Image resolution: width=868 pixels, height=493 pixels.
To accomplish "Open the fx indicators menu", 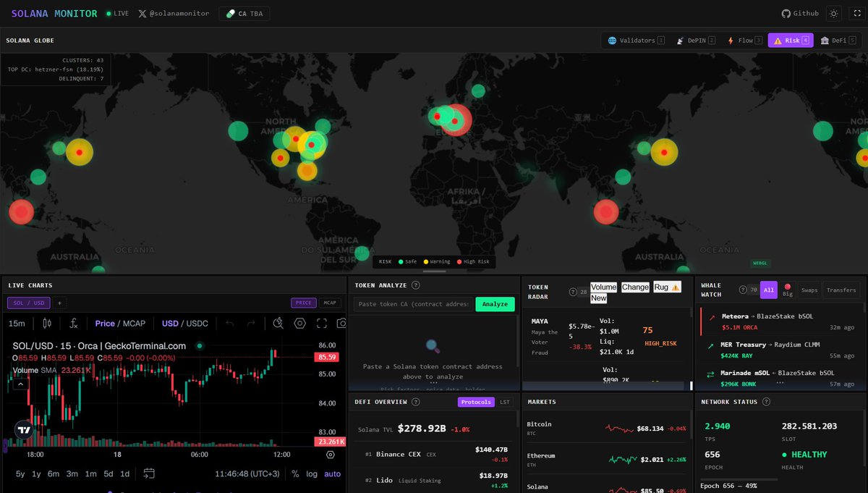I will point(73,324).
